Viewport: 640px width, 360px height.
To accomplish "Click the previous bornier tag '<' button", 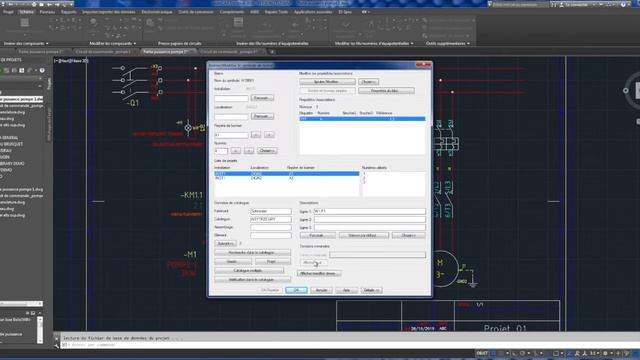I will click(x=256, y=134).
